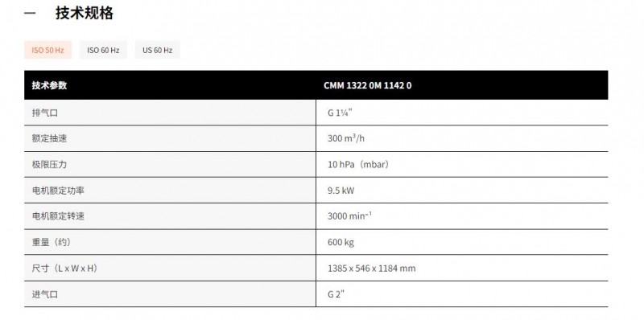The image size is (644, 320).
Task: Collapse section via dash before 技术规格
Action: pos(30,13)
